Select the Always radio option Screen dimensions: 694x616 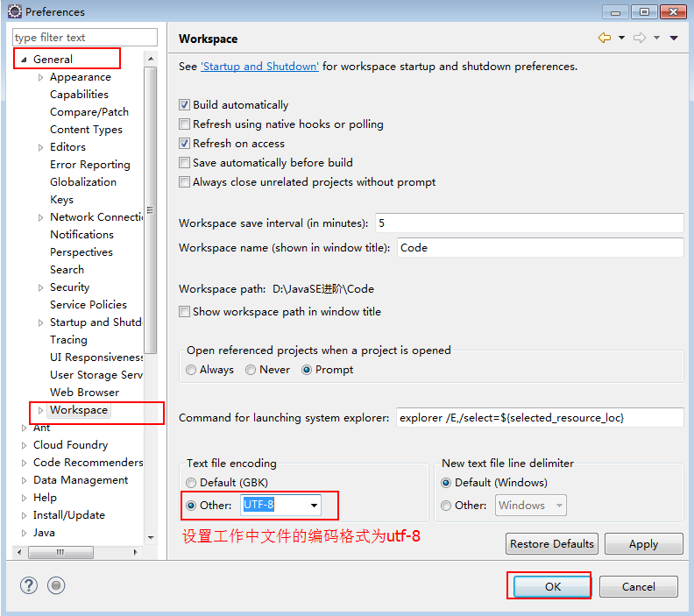coord(191,370)
